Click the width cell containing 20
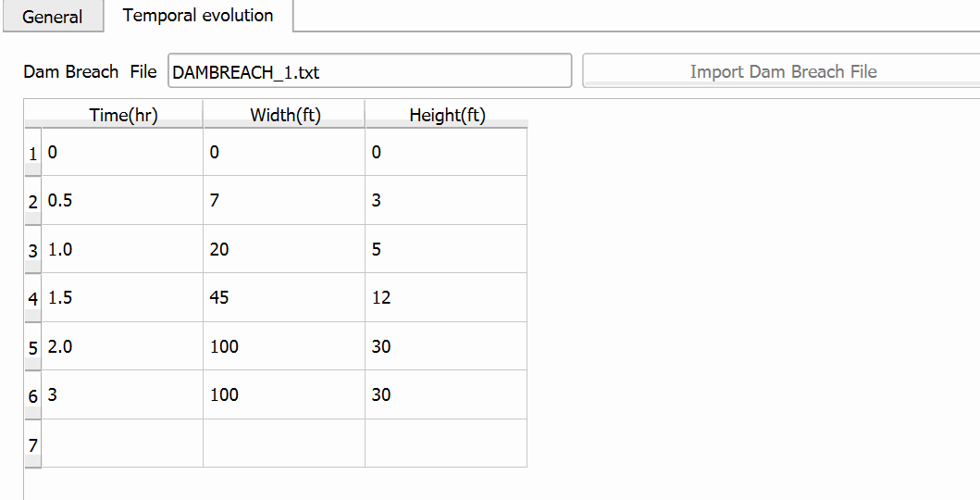This screenshot has width=980, height=500. [285, 250]
